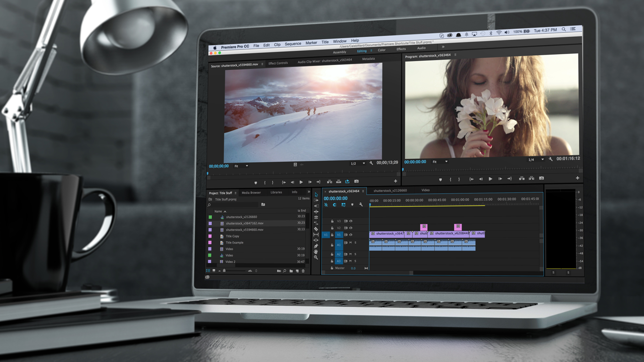The image size is (644, 362).
Task: Switch to Color workspace
Action: point(381,50)
